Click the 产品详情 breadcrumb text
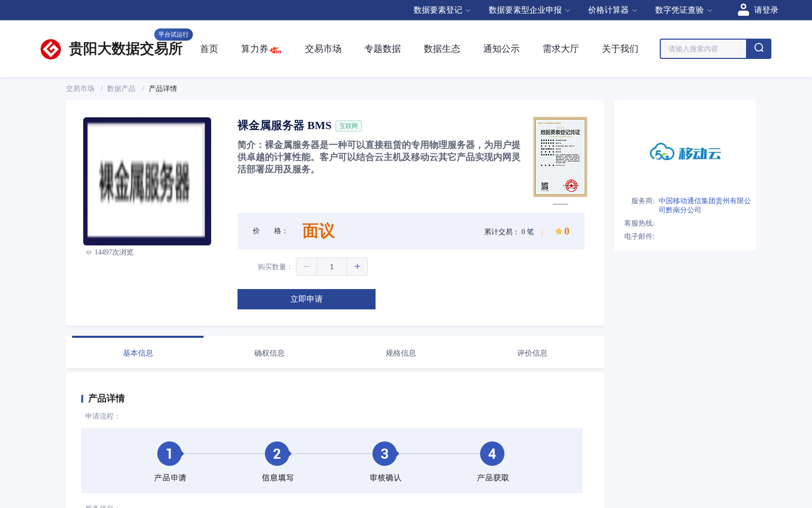812x508 pixels. (163, 88)
